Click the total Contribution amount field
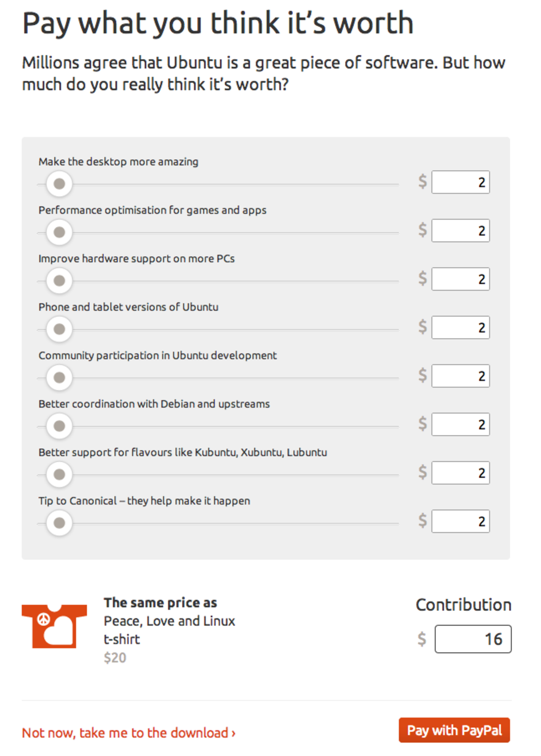Screen dimensions: 541x756 [473, 639]
